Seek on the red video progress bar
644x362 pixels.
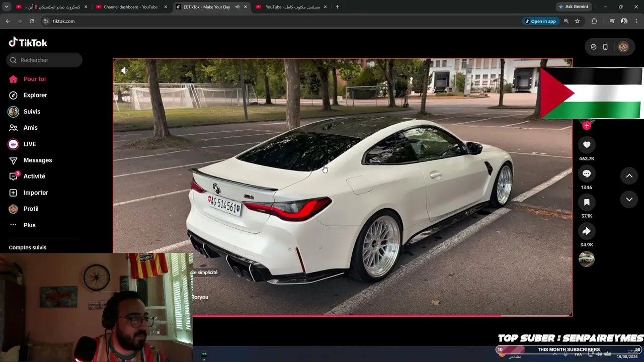pyautogui.click(x=382, y=316)
